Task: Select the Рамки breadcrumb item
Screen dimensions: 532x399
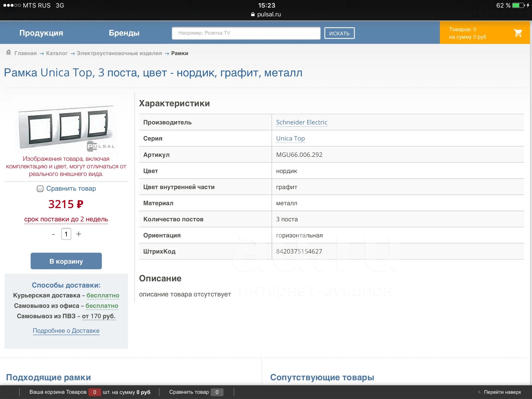Action: 179,53
